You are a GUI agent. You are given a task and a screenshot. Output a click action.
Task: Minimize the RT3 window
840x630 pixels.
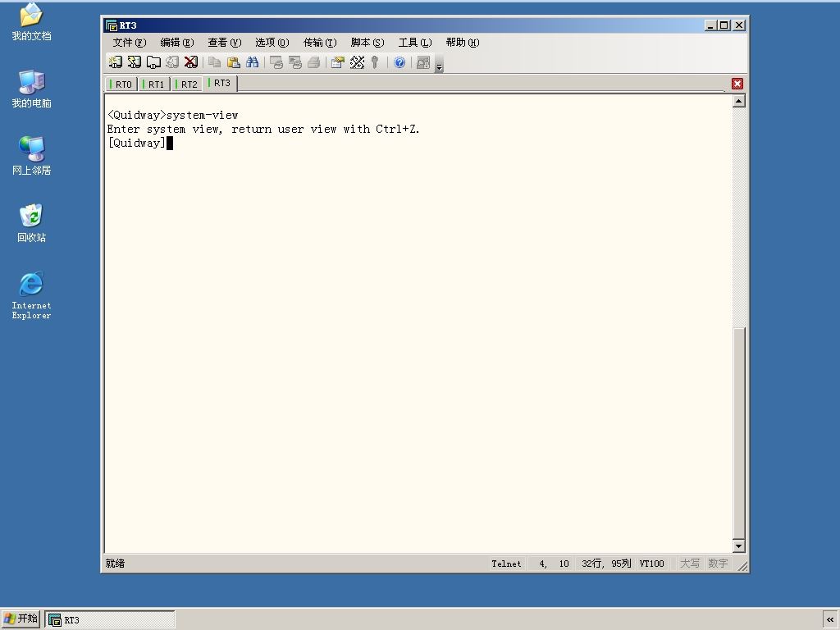pyautogui.click(x=710, y=25)
